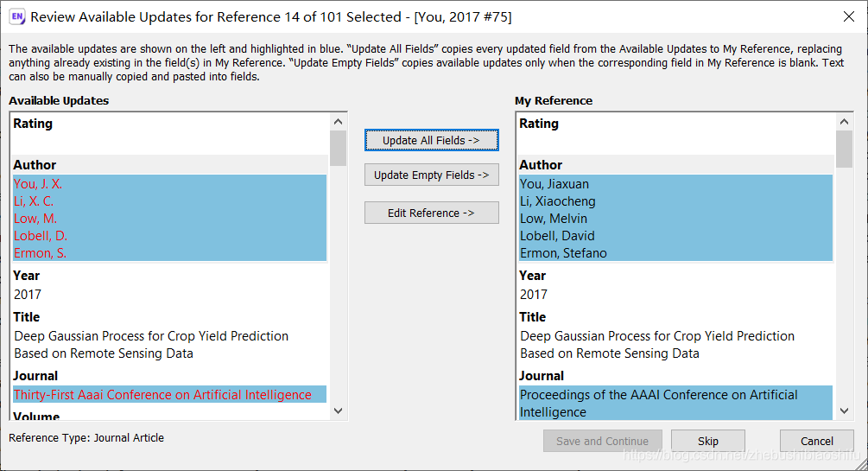Click the Year 2017 field in My Reference
Viewport: 868px width, 471px height.
tap(535, 295)
